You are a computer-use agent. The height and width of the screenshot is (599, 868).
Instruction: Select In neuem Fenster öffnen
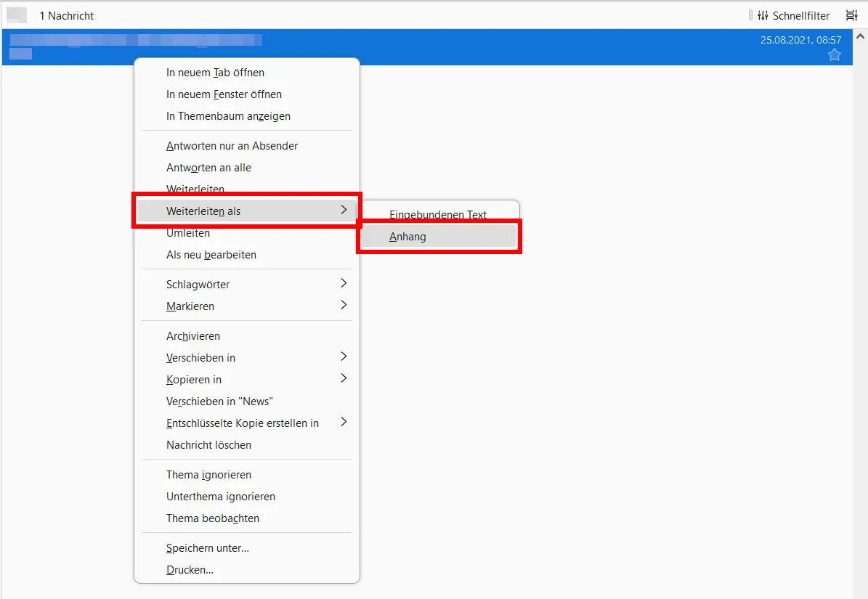(x=224, y=94)
